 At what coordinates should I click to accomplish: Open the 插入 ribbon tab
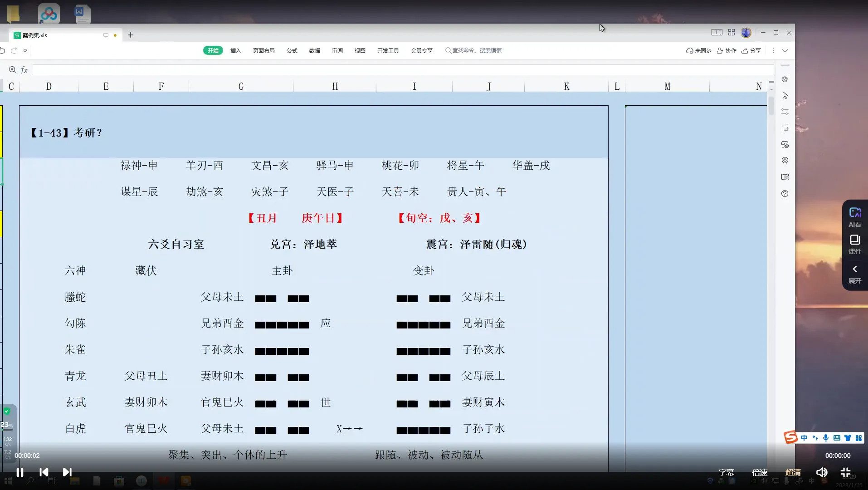(x=236, y=50)
